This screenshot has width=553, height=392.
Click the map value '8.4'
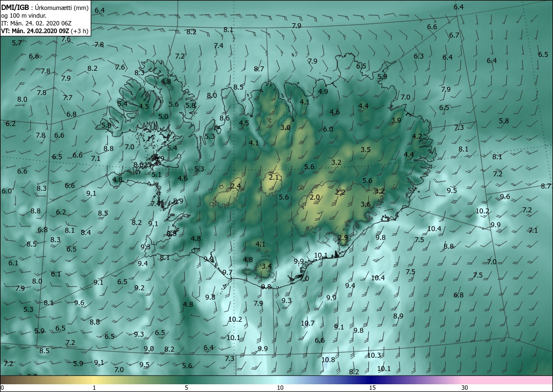click(x=86, y=232)
